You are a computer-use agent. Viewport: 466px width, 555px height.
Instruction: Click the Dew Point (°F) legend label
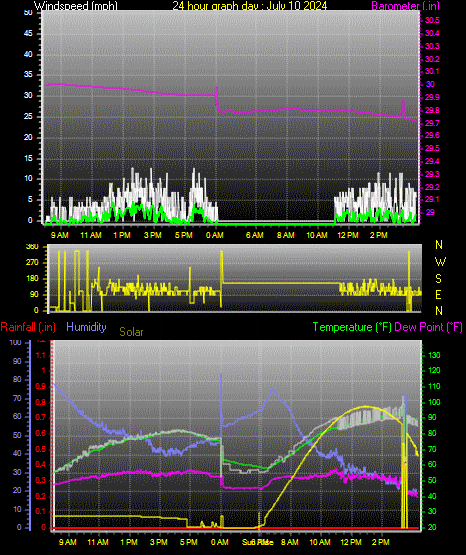[428, 327]
